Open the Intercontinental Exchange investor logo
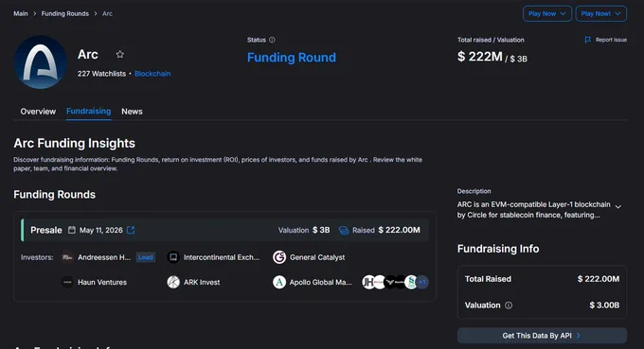Viewport: 644px width, 349px height. (x=173, y=257)
